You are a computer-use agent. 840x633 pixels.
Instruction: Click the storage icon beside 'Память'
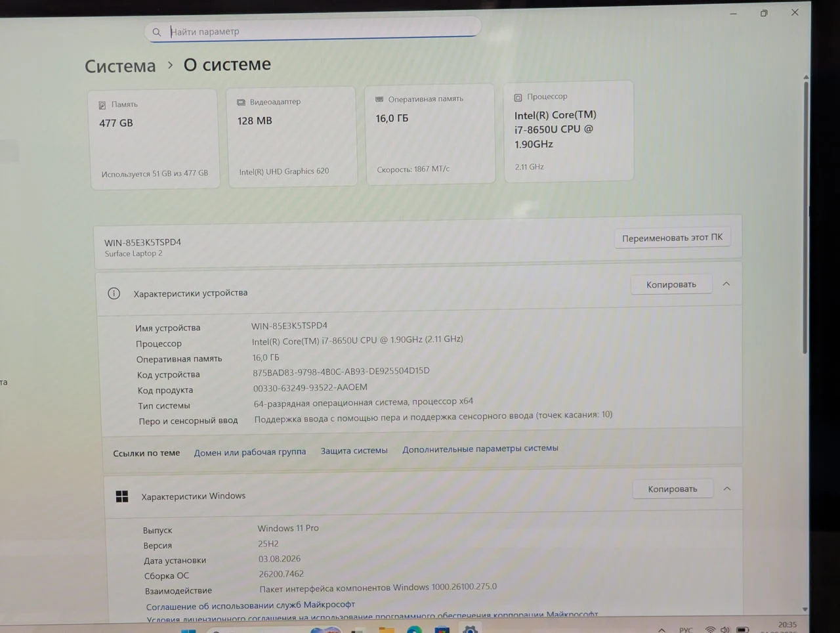pos(102,105)
